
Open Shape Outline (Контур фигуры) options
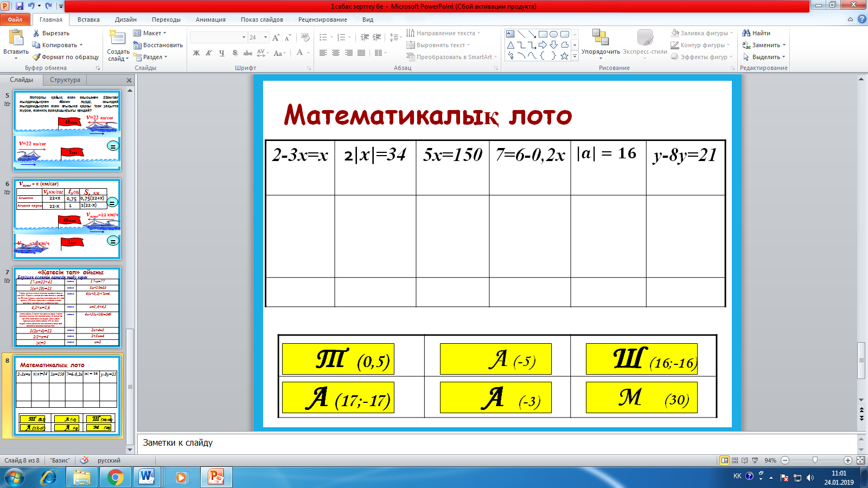[700, 45]
